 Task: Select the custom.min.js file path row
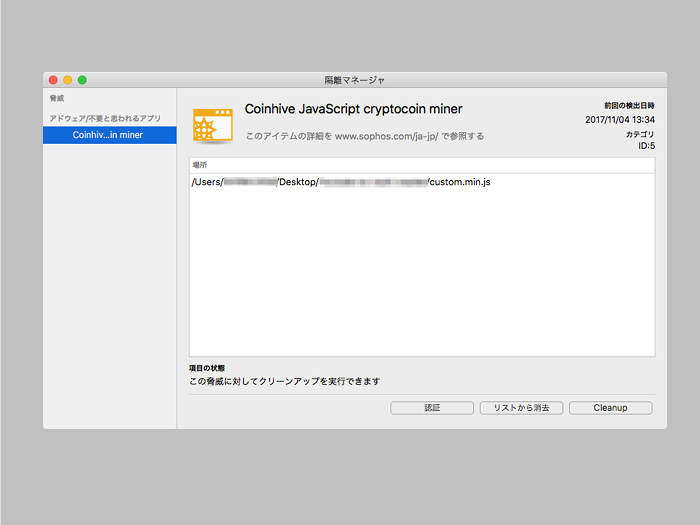tap(422, 182)
